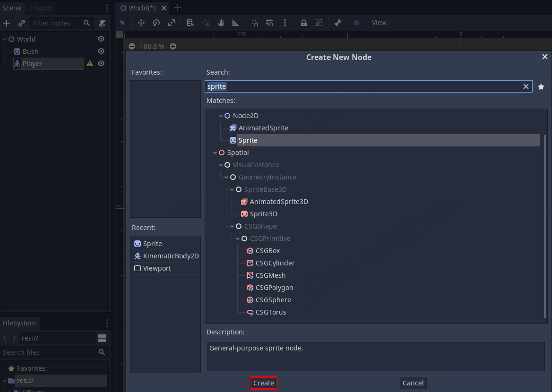The height and width of the screenshot is (392, 552).
Task: Collapse the GeometryInstance branch
Action: point(226,178)
